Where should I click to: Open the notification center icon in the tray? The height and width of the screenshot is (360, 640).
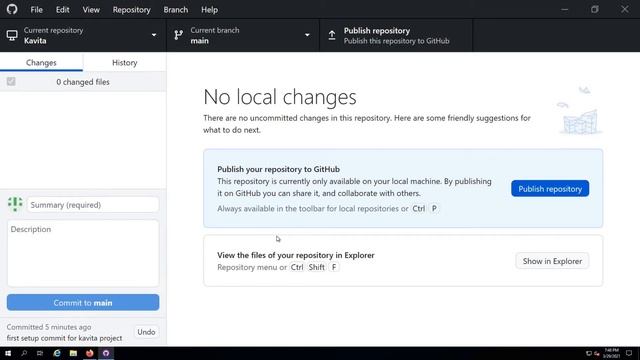[629, 353]
